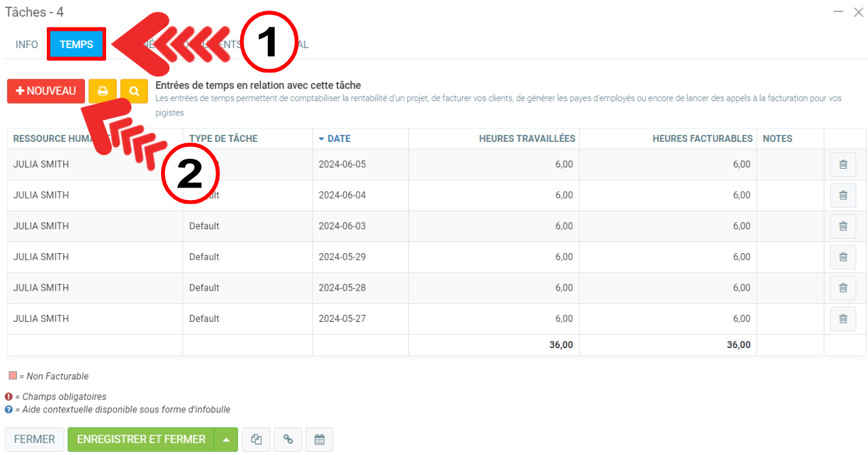The height and width of the screenshot is (455, 868).
Task: Select the TEMPS tab
Action: tap(76, 45)
